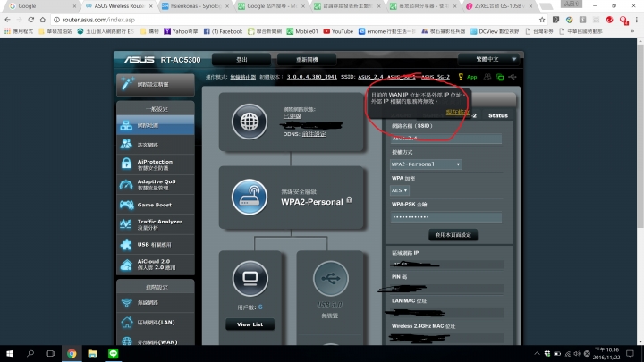Image resolution: width=644 pixels, height=362 pixels.
Task: Open Windows search from the taskbar
Action: [30, 353]
